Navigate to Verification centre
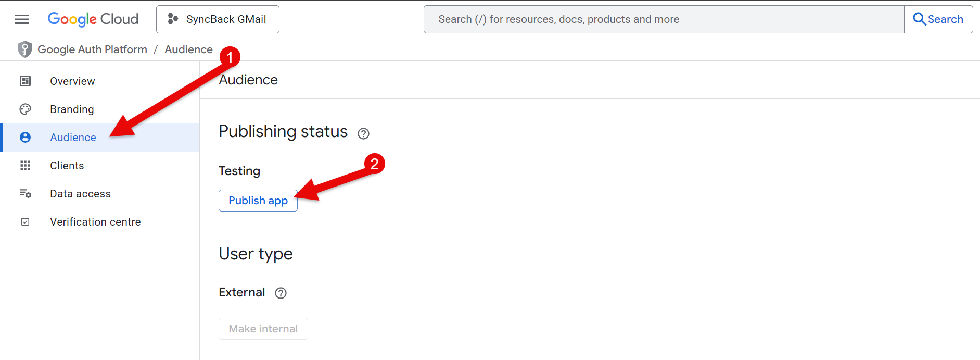 pyautogui.click(x=95, y=222)
